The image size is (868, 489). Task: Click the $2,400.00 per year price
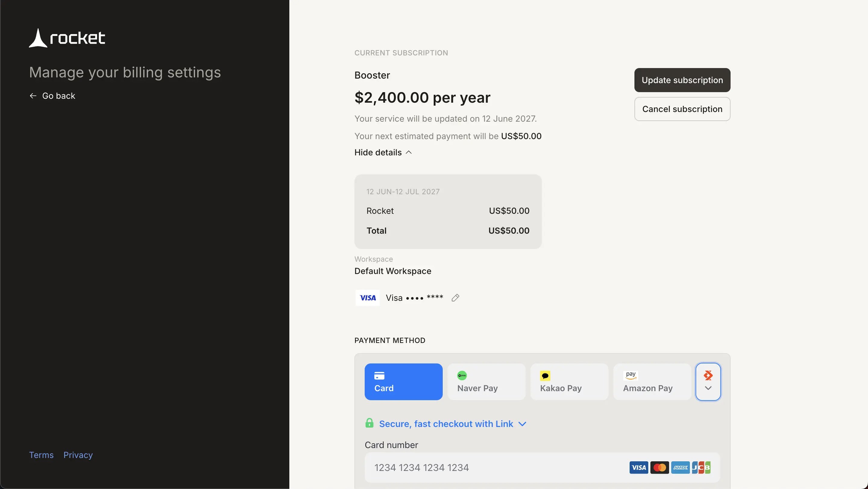(x=423, y=98)
